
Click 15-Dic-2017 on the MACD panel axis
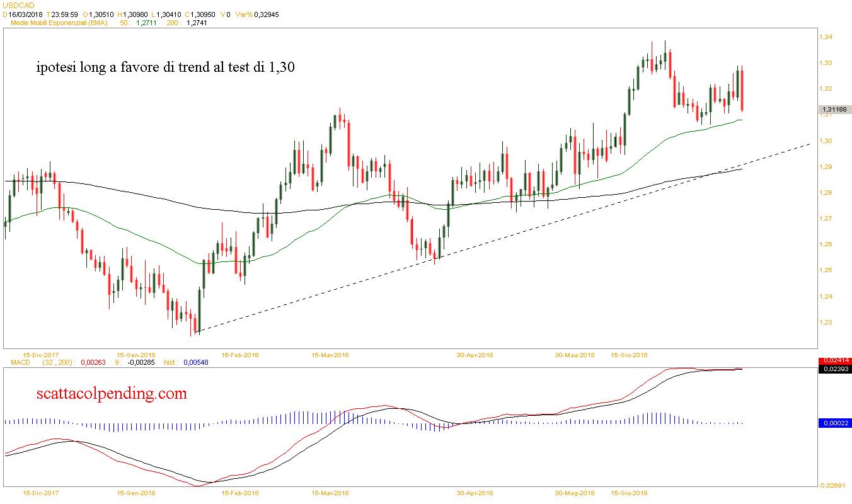tap(41, 493)
